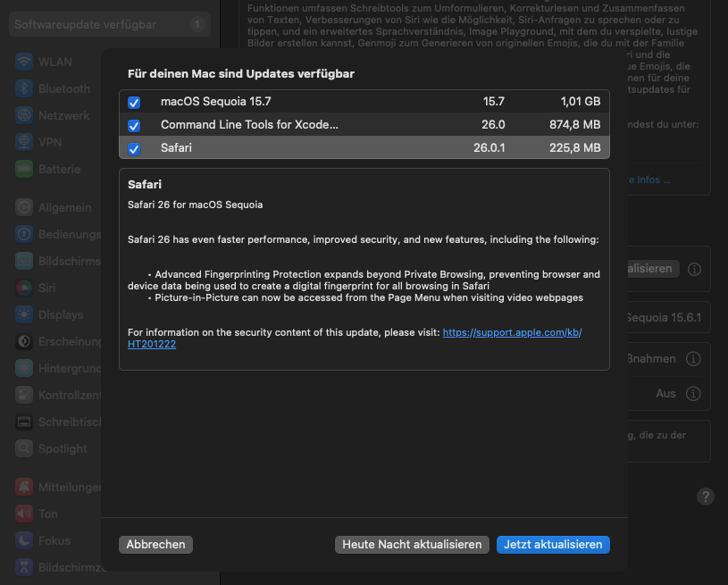Uncheck the macOS Sequoia 15.7 update

point(134,102)
